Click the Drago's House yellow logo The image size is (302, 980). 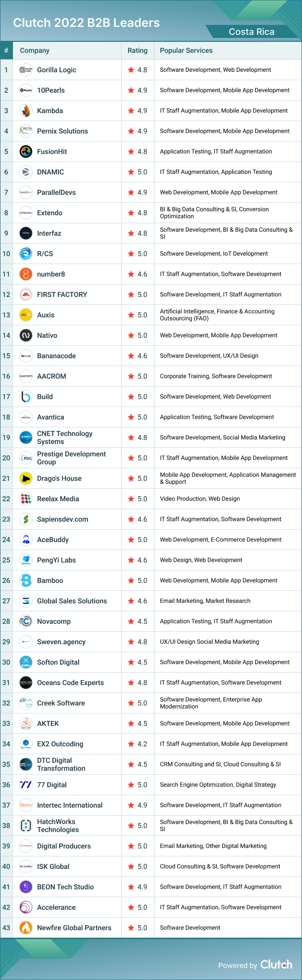pos(26,478)
